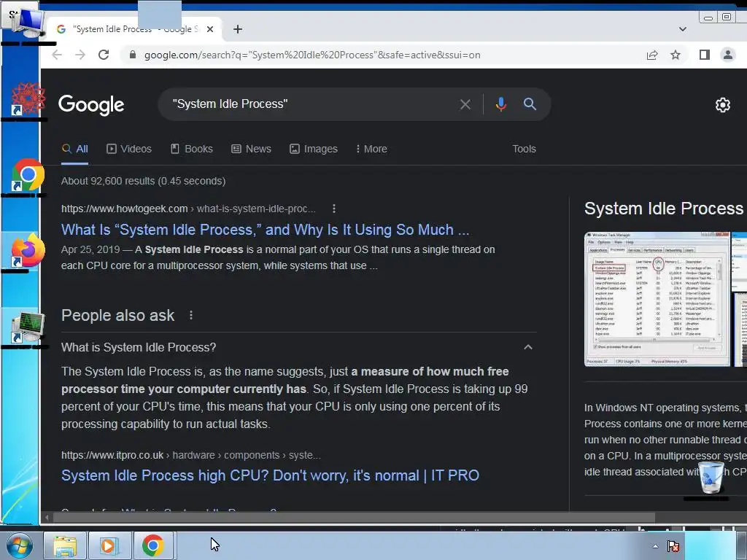This screenshot has height=560, width=747.
Task: Go forward using the browser forward arrow
Action: click(x=80, y=55)
